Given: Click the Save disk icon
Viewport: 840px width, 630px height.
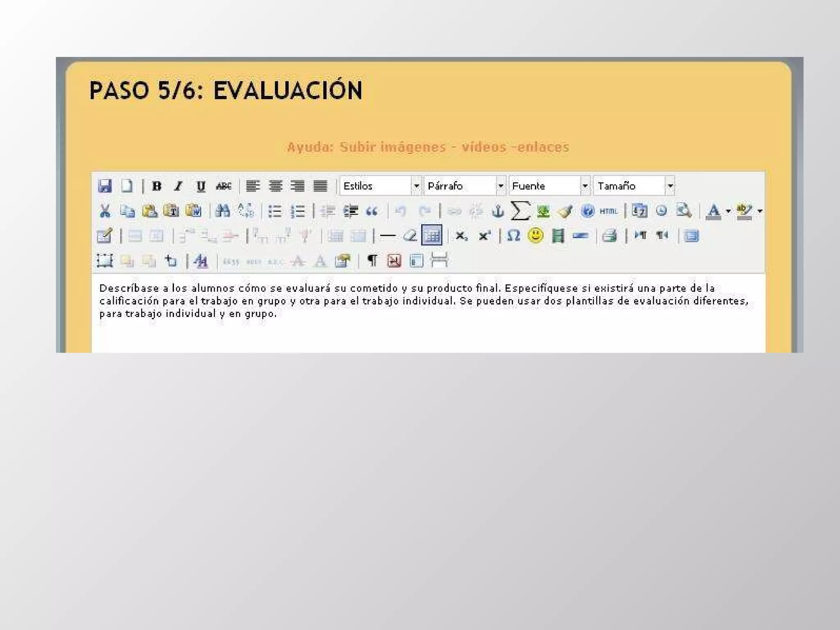Looking at the screenshot, I should tap(105, 186).
